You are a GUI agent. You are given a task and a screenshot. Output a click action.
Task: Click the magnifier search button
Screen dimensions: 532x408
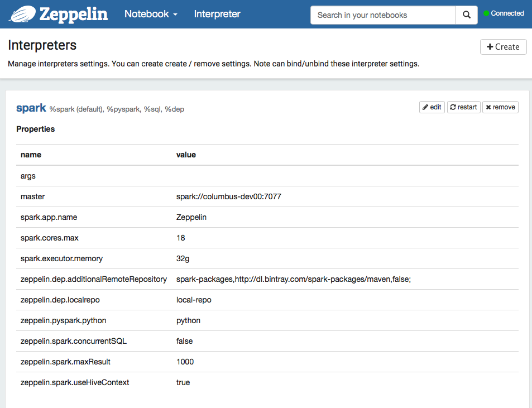click(467, 15)
